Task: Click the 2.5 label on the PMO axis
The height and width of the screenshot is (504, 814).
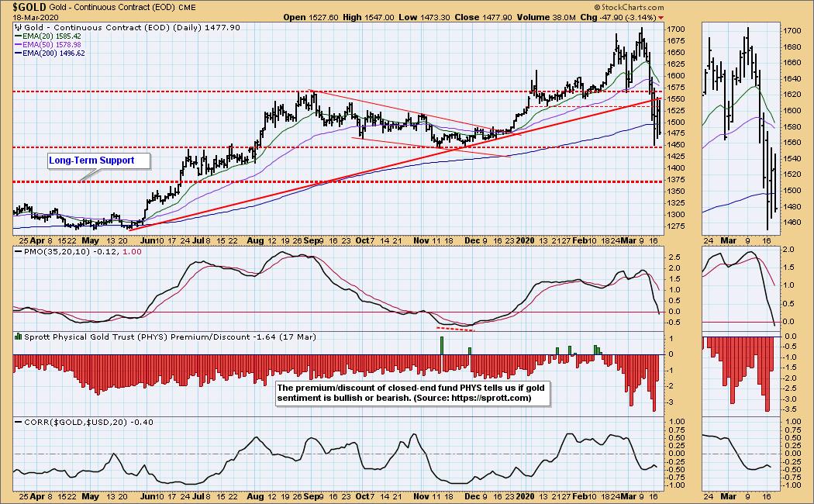Action: coord(674,257)
